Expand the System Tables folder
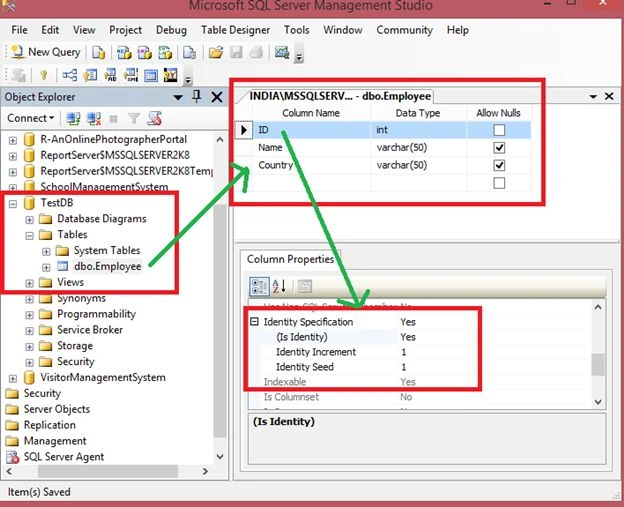 46,252
